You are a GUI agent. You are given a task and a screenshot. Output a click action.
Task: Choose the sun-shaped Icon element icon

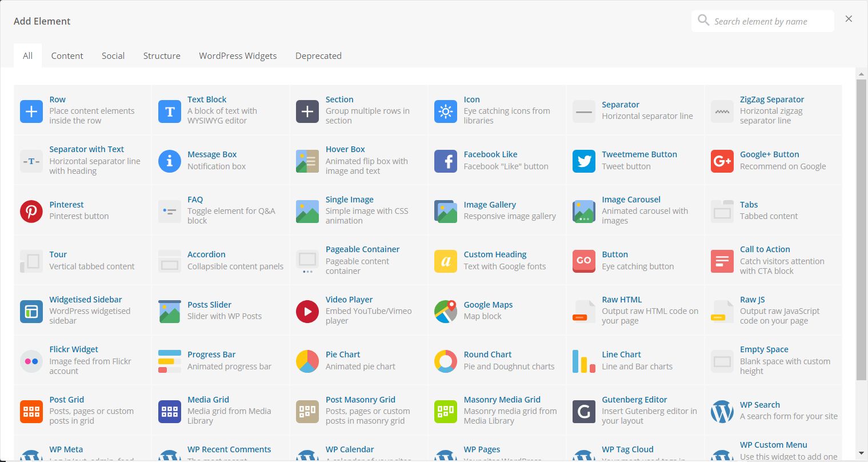pyautogui.click(x=446, y=111)
